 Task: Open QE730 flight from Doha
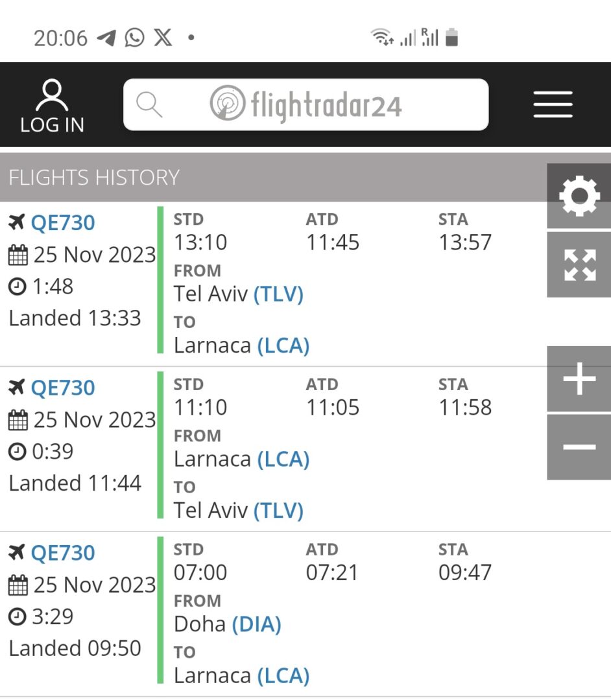63,553
